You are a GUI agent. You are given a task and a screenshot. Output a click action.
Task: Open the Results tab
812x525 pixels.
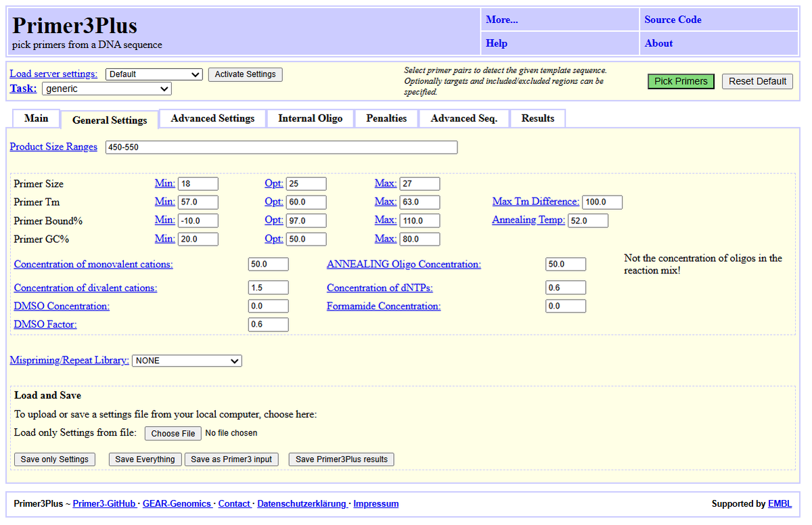coord(538,118)
